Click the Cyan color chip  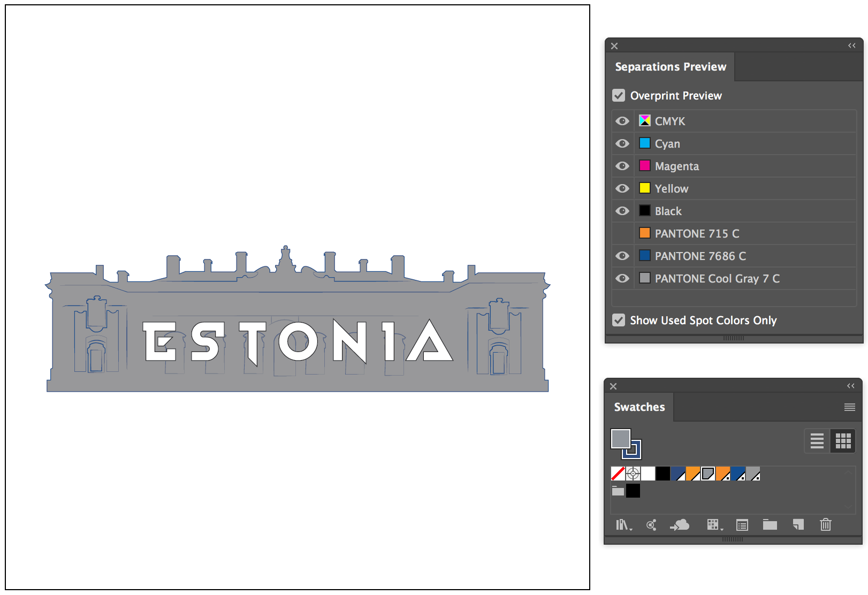(x=645, y=143)
